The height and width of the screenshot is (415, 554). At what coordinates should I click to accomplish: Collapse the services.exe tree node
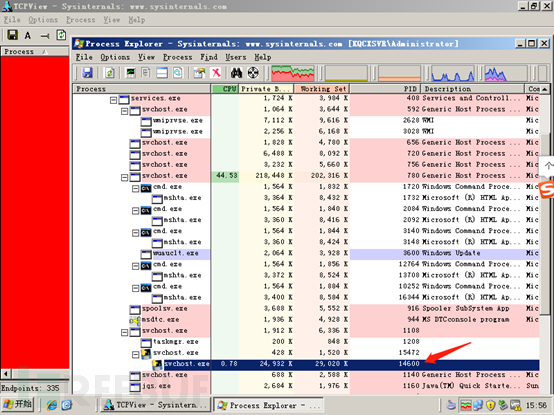point(113,100)
